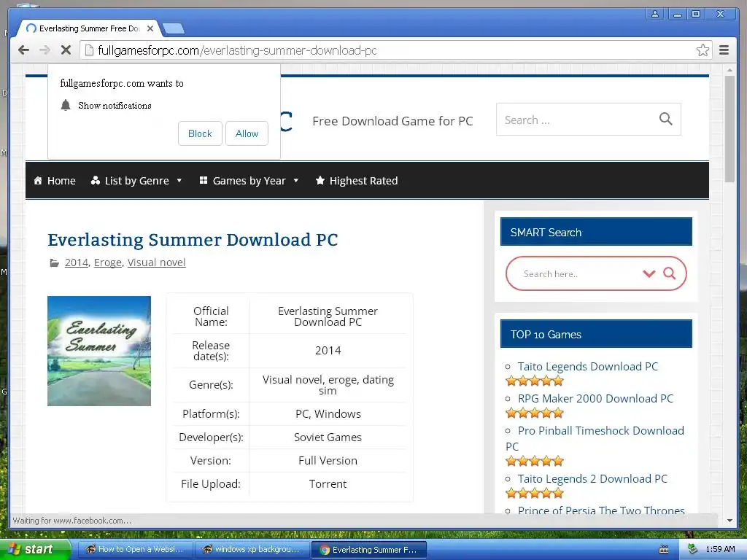The image size is (747, 560).
Task: Click the Games by Year grid icon
Action: tap(204, 180)
